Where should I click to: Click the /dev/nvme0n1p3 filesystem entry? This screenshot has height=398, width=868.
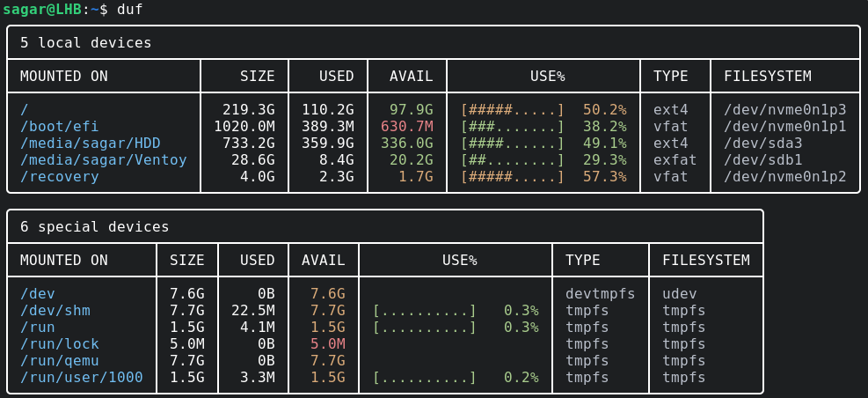point(784,110)
